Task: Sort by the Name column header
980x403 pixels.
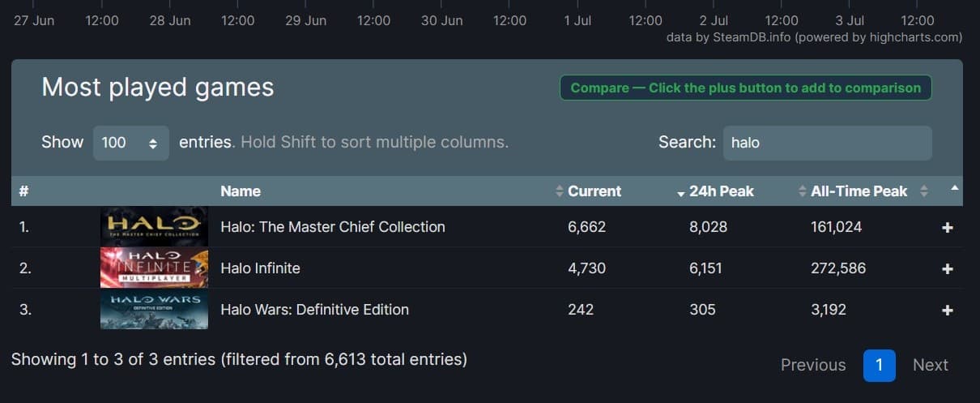Action: click(241, 191)
